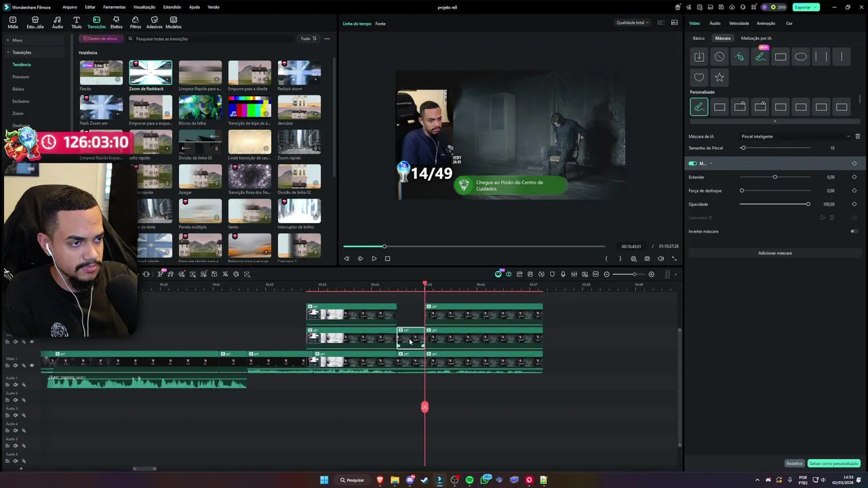Add keyframe for Opacidade parameter
Image resolution: width=868 pixels, height=488 pixels.
854,204
